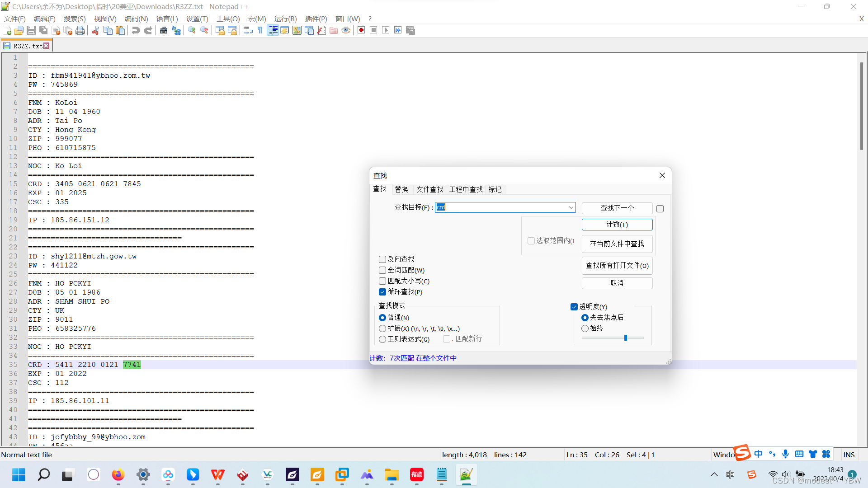The width and height of the screenshot is (868, 488).
Task: Switch to the 替换 replace tab
Action: (x=401, y=189)
